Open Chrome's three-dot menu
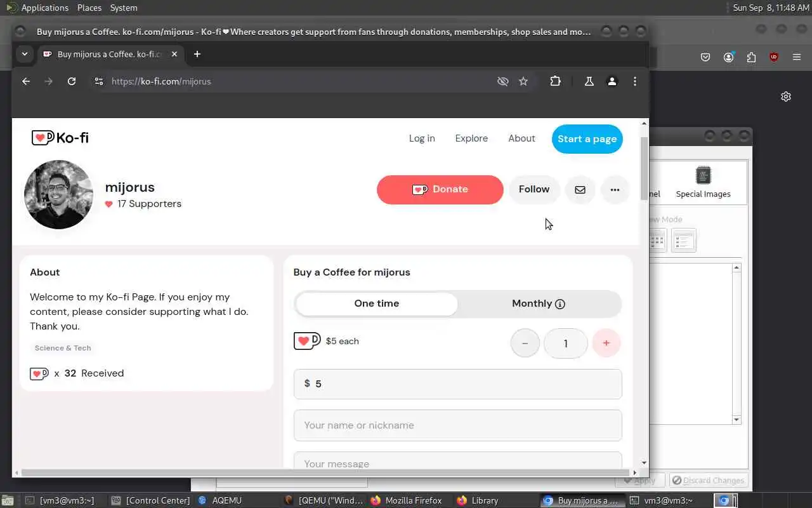812x508 pixels. pyautogui.click(x=635, y=81)
